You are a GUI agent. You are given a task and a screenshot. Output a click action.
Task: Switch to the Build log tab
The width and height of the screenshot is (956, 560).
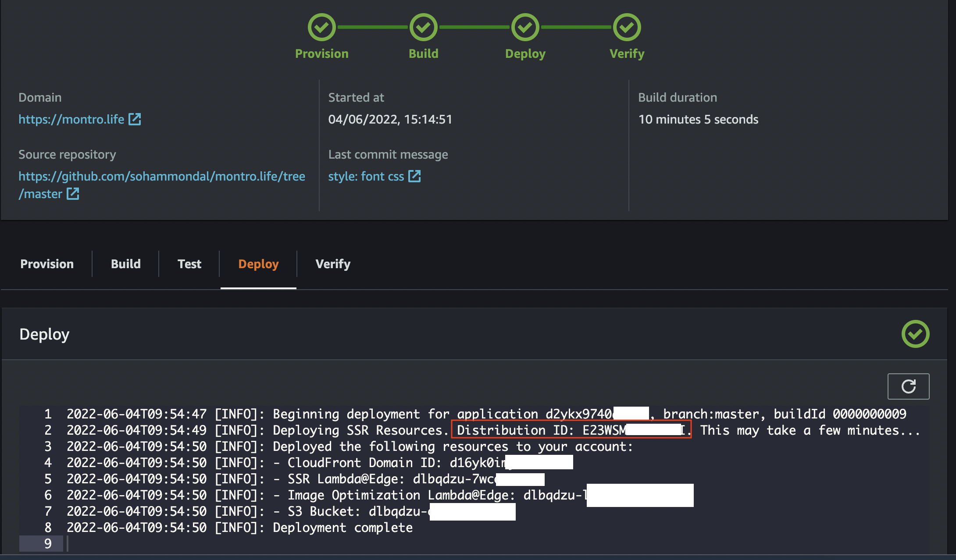coord(126,264)
